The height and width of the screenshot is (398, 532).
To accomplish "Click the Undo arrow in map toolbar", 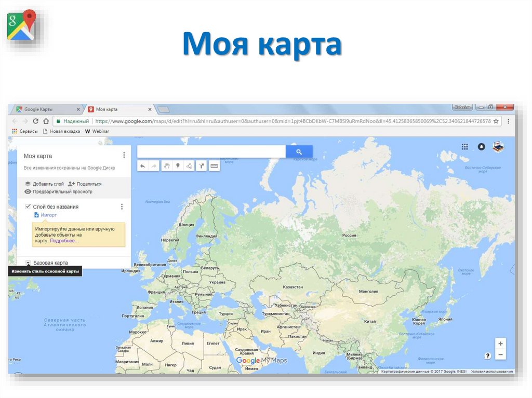I will [x=143, y=166].
